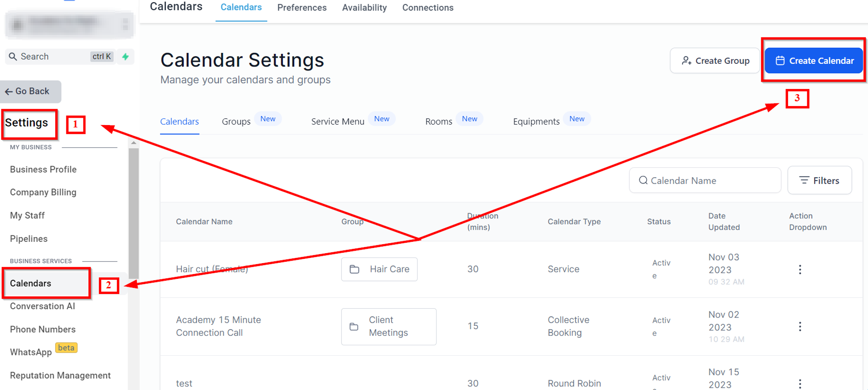Open the Service Menu tab

coord(338,122)
